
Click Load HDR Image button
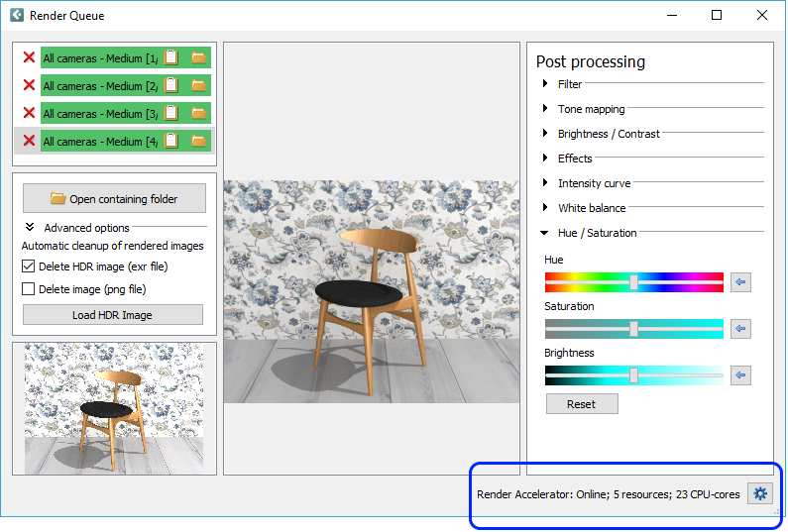pyautogui.click(x=113, y=315)
